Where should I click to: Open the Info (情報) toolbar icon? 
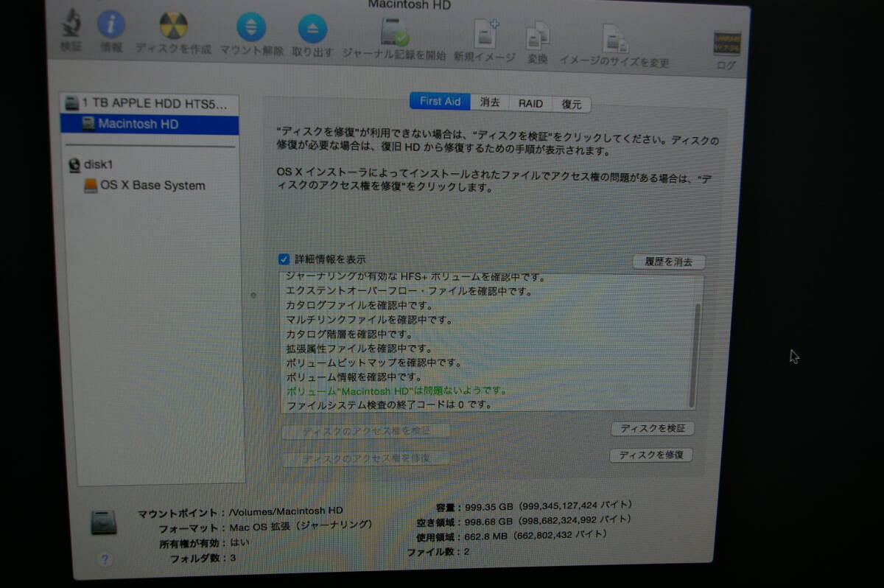pos(111,26)
